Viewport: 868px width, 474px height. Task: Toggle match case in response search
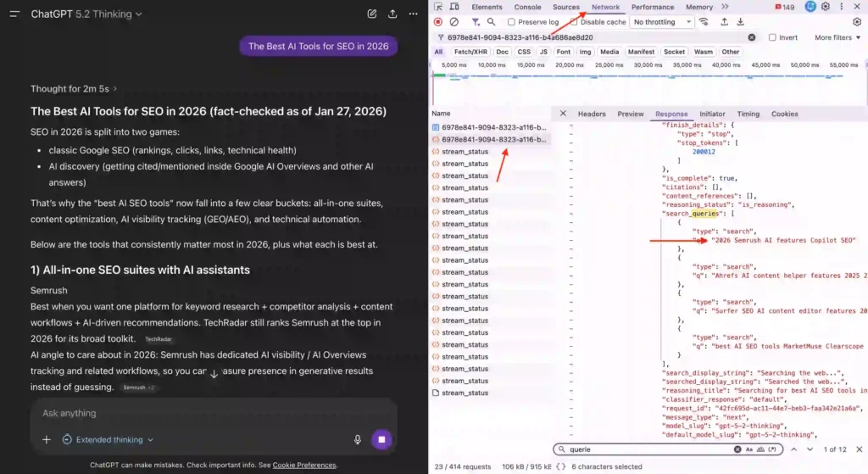(749, 449)
